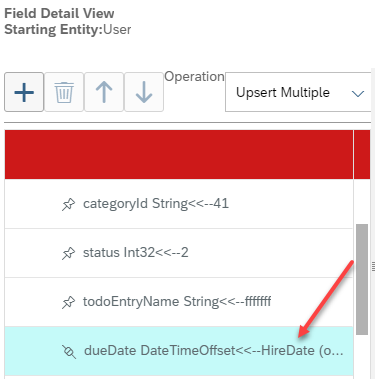Click the red header row in table
The height and width of the screenshot is (379, 384).
(x=179, y=154)
